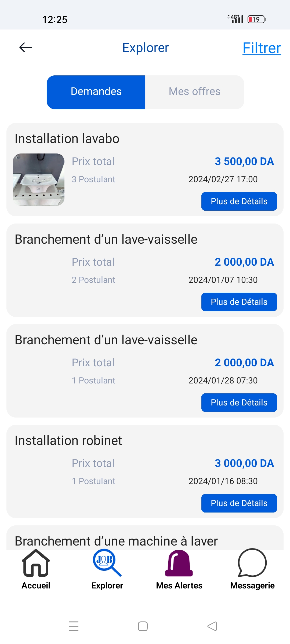Open Mes Alertes siren icon
The width and height of the screenshot is (290, 644).
[x=179, y=563]
